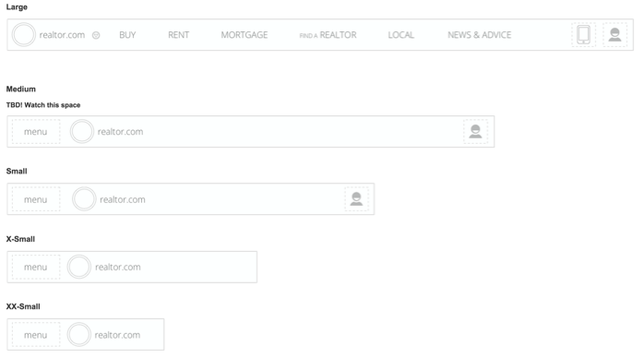
Task: Click realtor.com text in Small header
Action: [x=123, y=199]
